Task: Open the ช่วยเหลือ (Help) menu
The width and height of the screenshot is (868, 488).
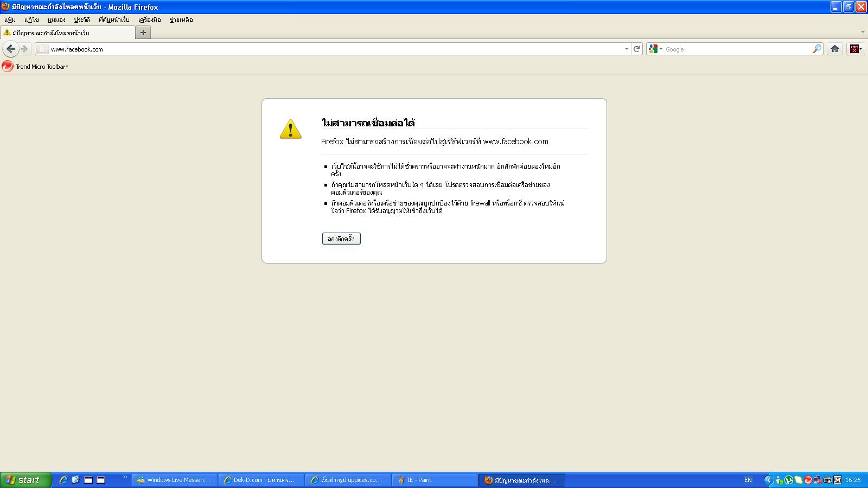Action: coord(181,20)
